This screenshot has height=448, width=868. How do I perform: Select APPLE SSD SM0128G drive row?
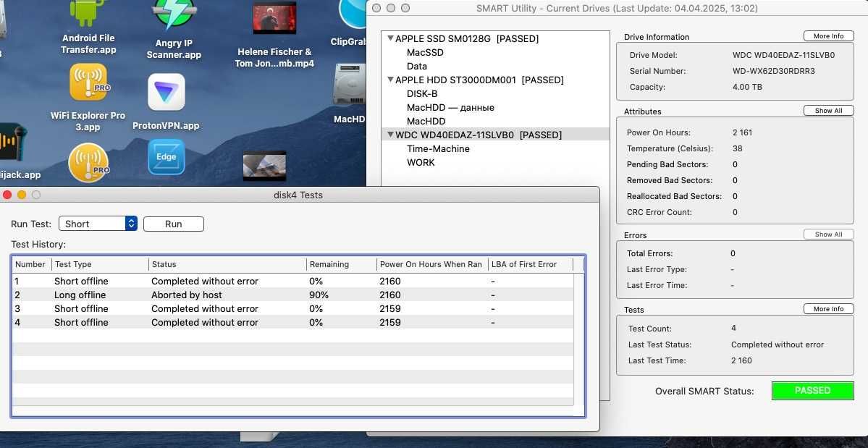[495, 38]
